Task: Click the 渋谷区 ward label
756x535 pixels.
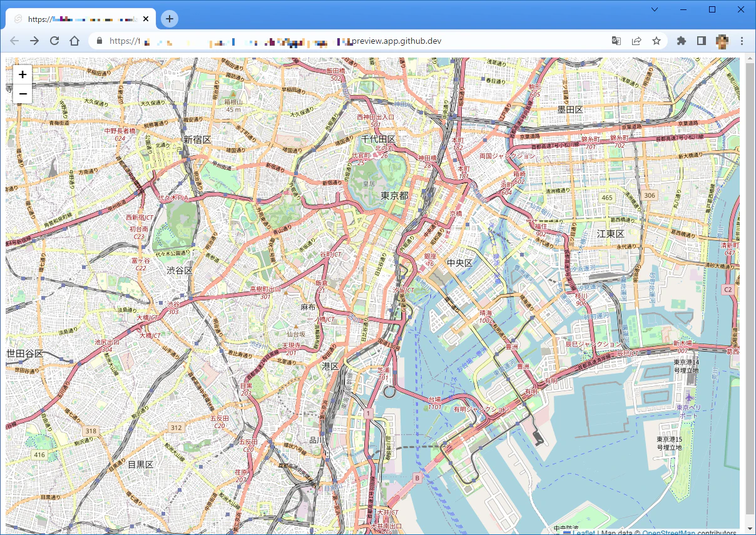Action: (180, 270)
